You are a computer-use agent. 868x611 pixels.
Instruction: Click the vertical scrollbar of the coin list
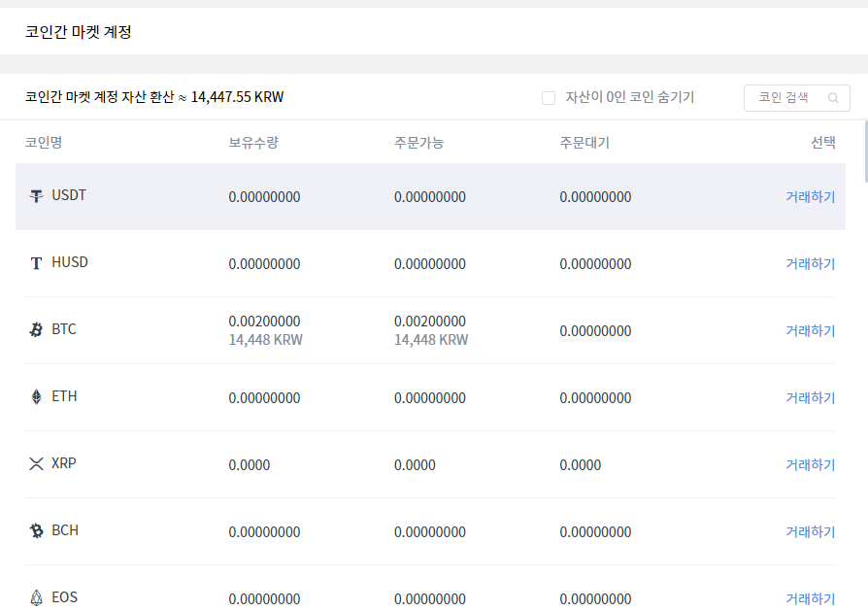[x=866, y=152]
